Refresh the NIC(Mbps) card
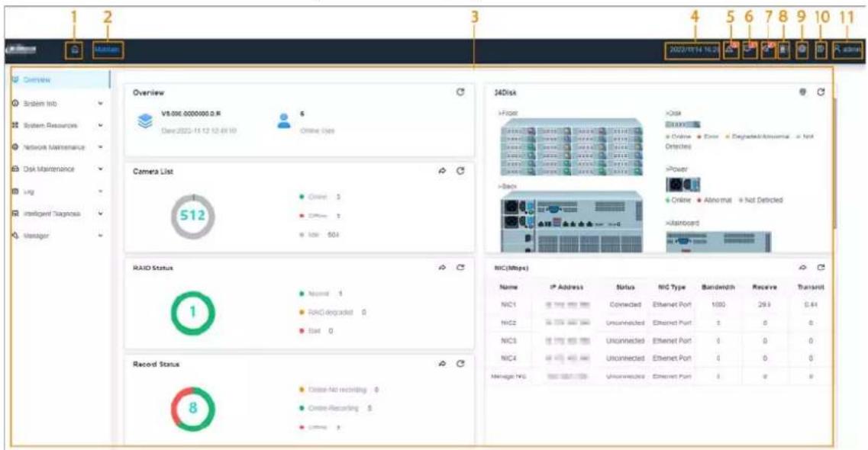868x450 pixels. pyautogui.click(x=821, y=268)
